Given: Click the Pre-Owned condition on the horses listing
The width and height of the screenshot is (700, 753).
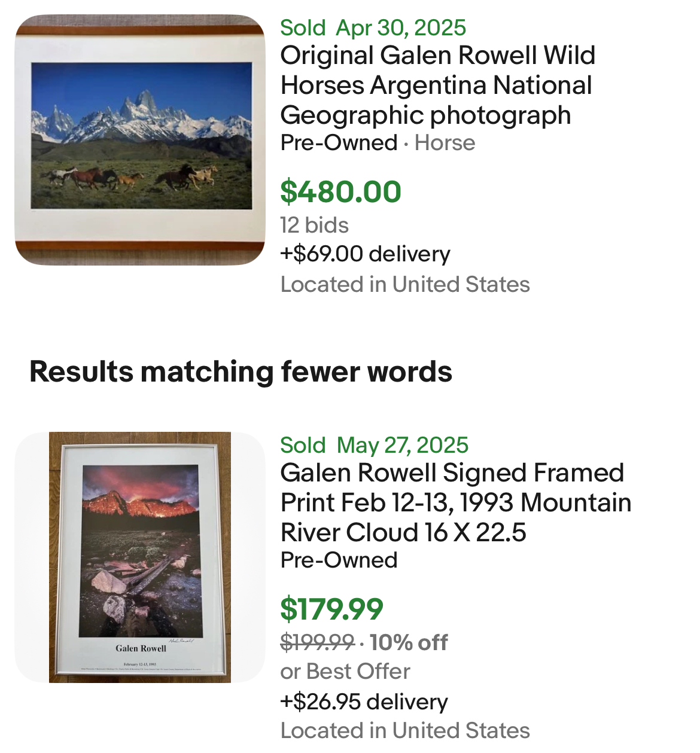Looking at the screenshot, I should 339,143.
